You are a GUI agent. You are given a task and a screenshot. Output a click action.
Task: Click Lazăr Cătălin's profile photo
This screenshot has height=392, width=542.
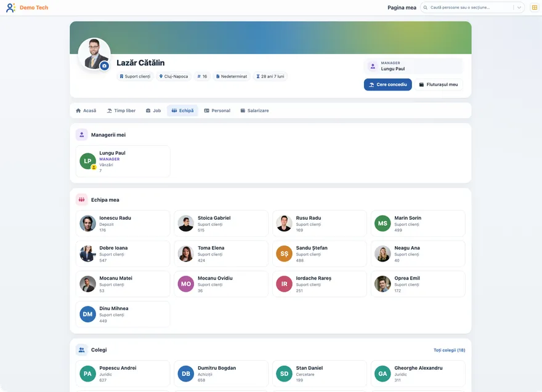[94, 54]
